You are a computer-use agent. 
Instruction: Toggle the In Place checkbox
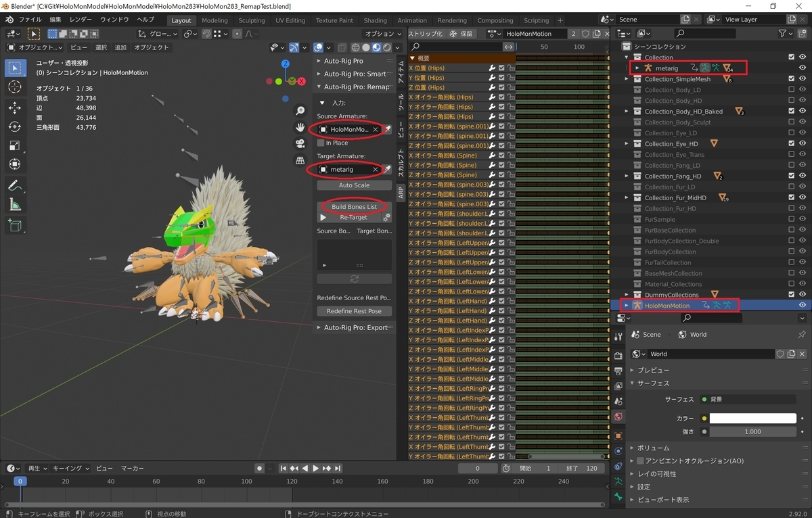click(x=321, y=143)
